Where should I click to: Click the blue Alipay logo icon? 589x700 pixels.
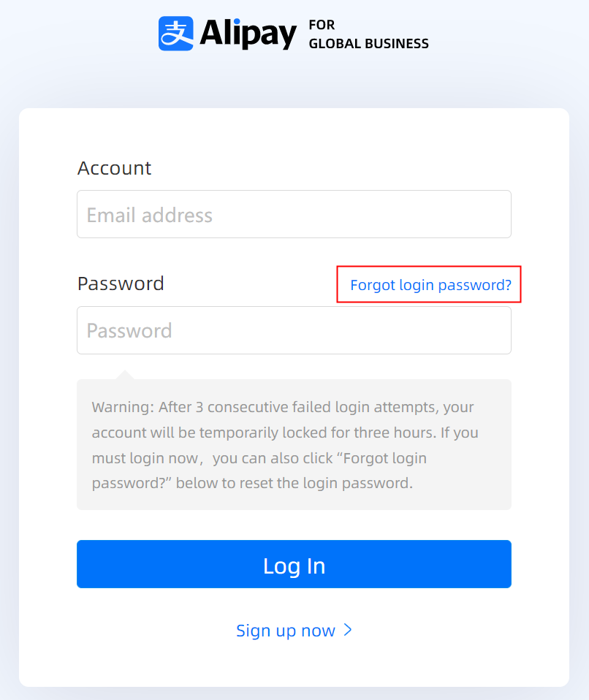[176, 34]
